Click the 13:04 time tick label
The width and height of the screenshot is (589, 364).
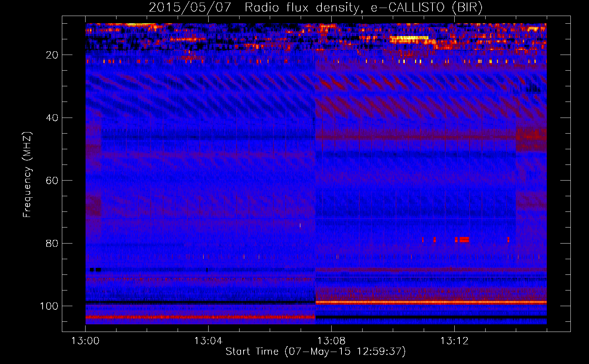pyautogui.click(x=208, y=341)
